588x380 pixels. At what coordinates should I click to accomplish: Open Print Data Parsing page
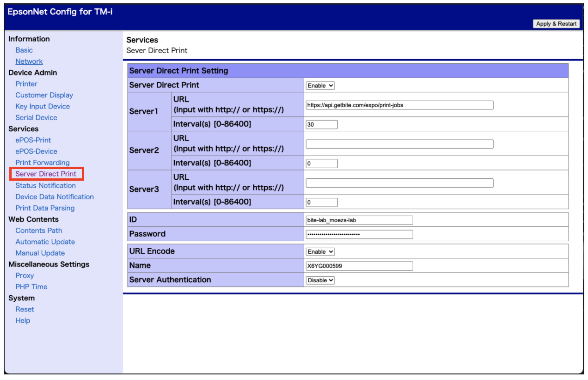point(45,208)
